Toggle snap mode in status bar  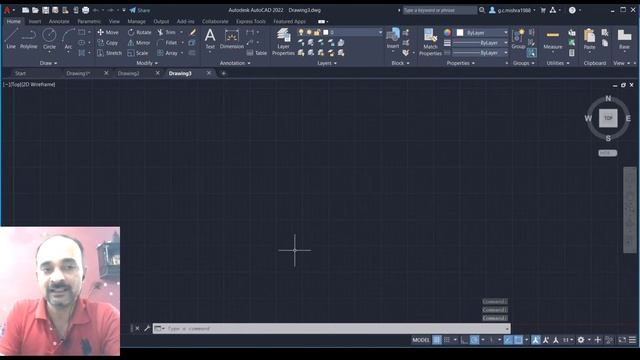click(x=447, y=340)
